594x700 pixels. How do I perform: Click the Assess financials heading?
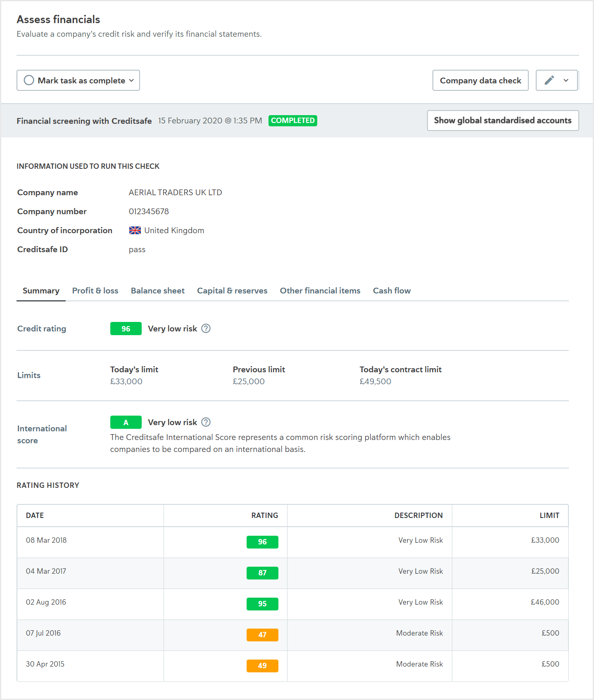tap(58, 19)
